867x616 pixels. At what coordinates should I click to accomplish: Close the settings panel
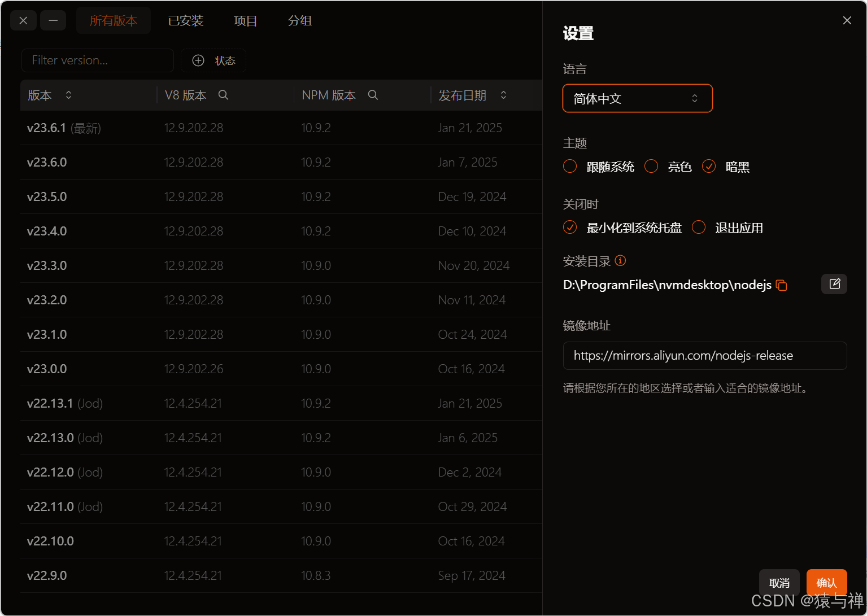coord(847,20)
